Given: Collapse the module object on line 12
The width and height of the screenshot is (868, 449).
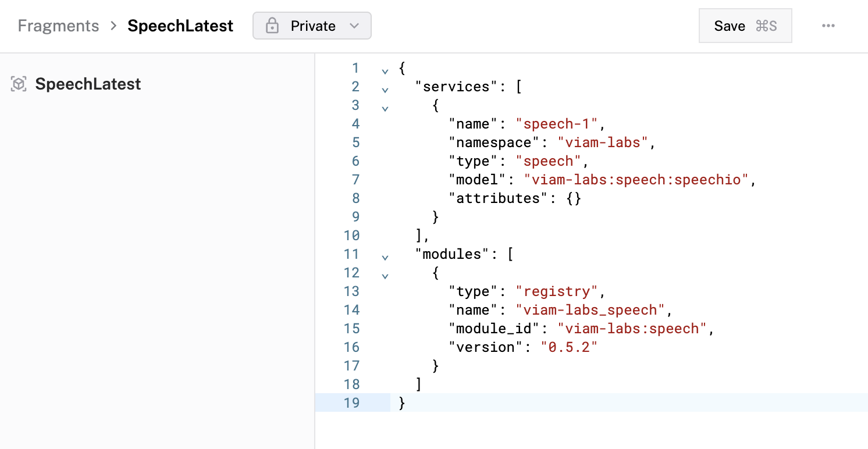Looking at the screenshot, I should point(385,276).
